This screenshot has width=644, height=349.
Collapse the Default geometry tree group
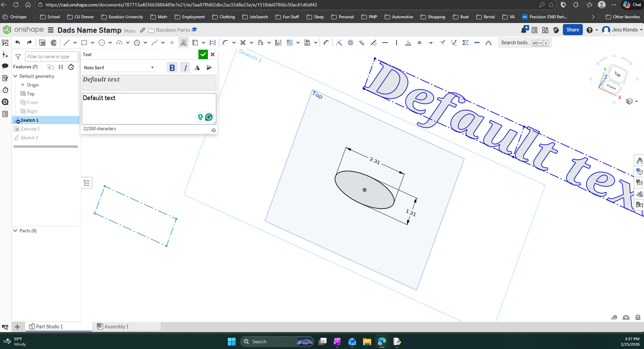(x=15, y=76)
